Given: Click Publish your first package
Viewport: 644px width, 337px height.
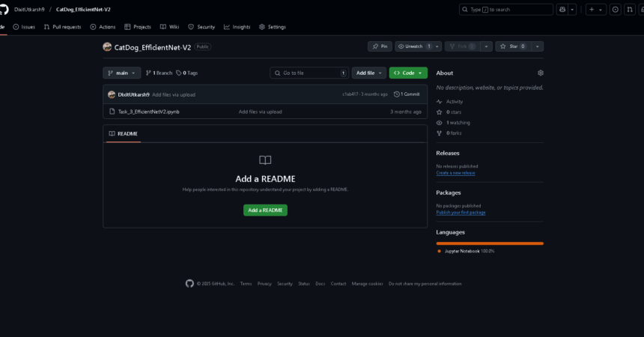Looking at the screenshot, I should (x=461, y=213).
